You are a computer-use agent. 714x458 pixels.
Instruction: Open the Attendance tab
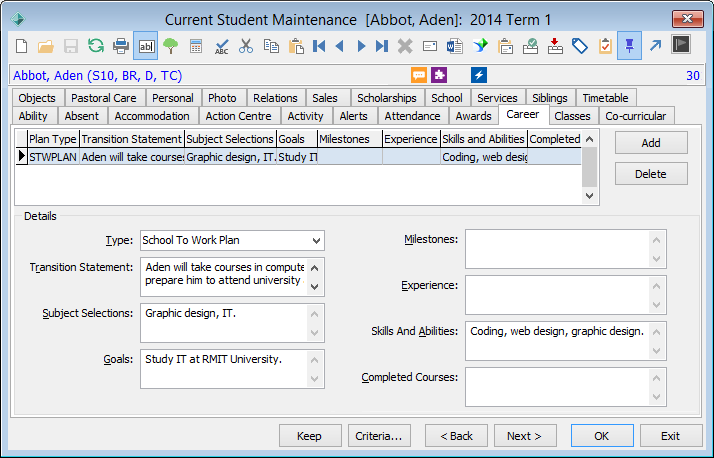tap(413, 116)
